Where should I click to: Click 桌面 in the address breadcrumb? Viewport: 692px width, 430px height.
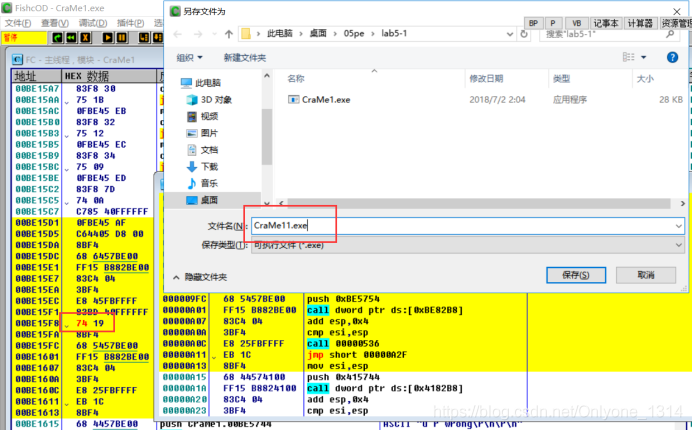tap(318, 34)
